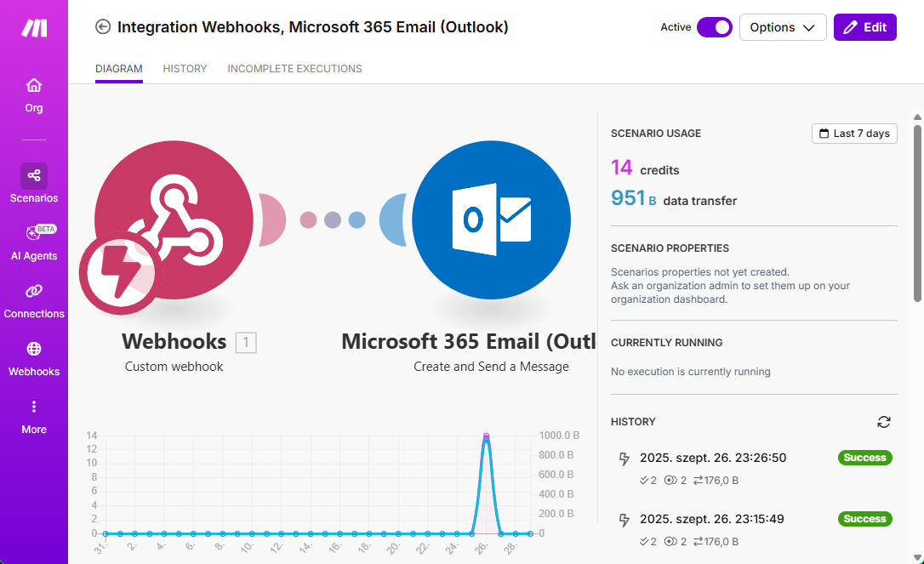Refresh the History list
This screenshot has height=564, width=924.
[883, 422]
